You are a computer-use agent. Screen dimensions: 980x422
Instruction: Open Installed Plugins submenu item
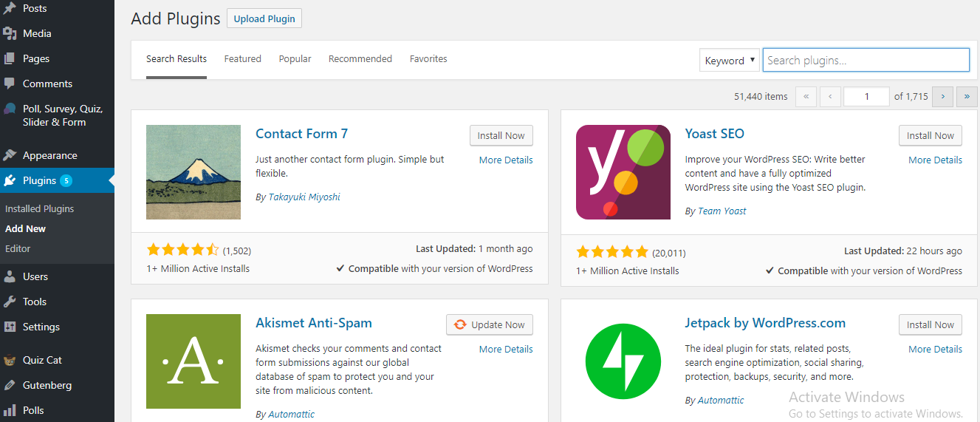tap(40, 208)
